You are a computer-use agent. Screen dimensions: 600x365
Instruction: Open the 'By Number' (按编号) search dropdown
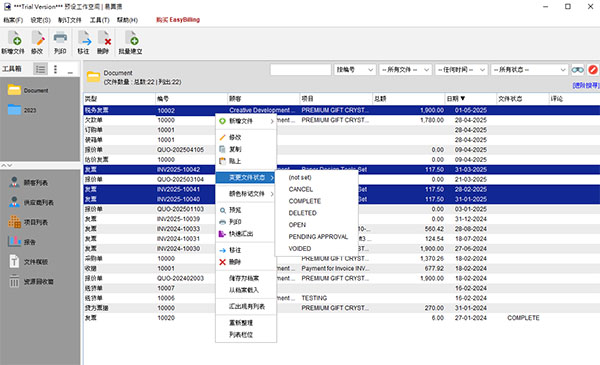354,70
